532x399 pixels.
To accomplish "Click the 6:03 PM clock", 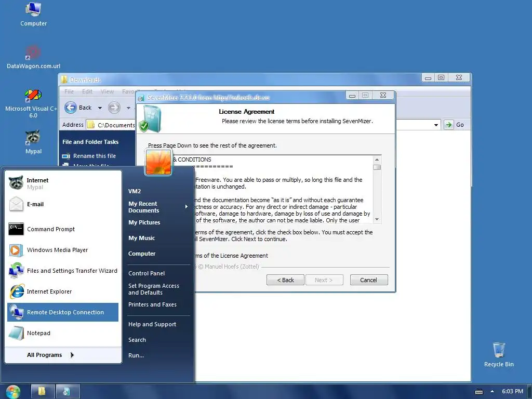I will [512, 391].
